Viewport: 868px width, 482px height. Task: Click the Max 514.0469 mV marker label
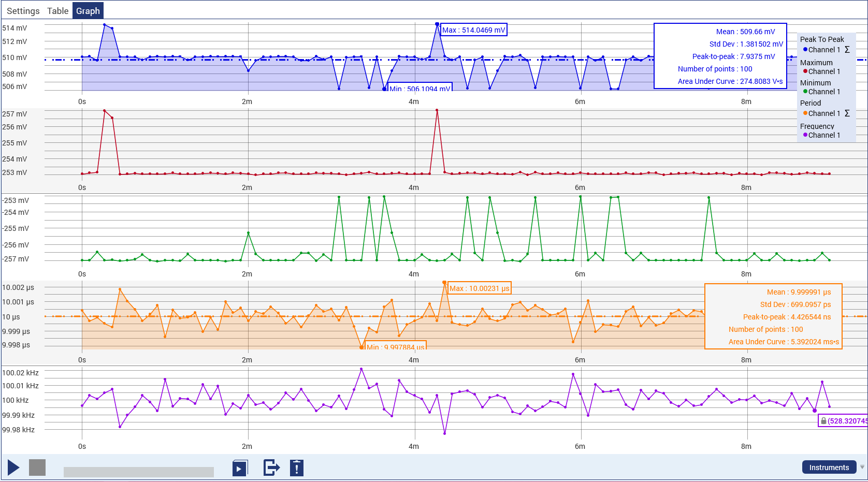pos(473,30)
